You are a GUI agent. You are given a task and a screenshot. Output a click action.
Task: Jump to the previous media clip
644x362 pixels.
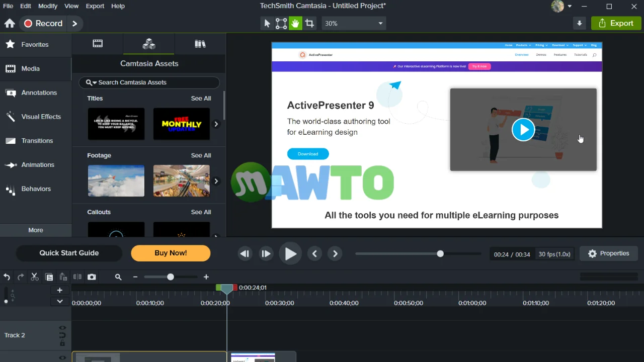tap(314, 254)
